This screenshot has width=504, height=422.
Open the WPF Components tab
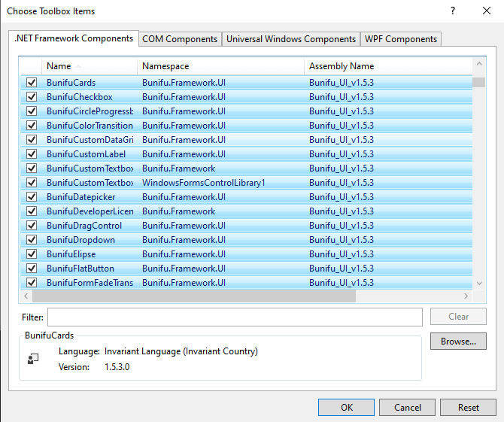(x=401, y=39)
